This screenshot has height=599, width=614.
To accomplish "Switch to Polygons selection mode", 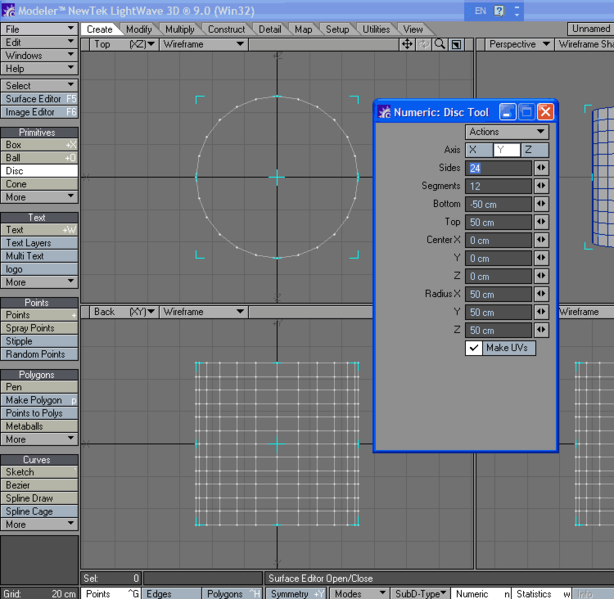I will point(233,594).
